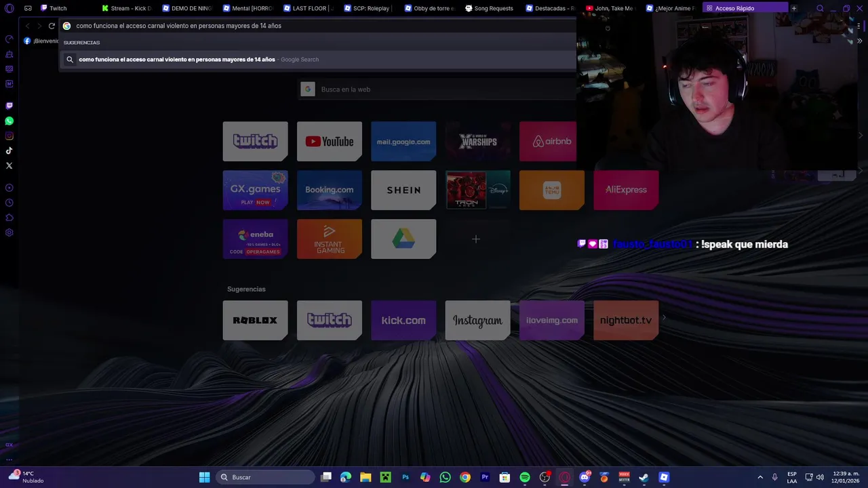Open the Twitch Speed Dial tile
The height and width of the screenshot is (488, 868).
coord(255,141)
